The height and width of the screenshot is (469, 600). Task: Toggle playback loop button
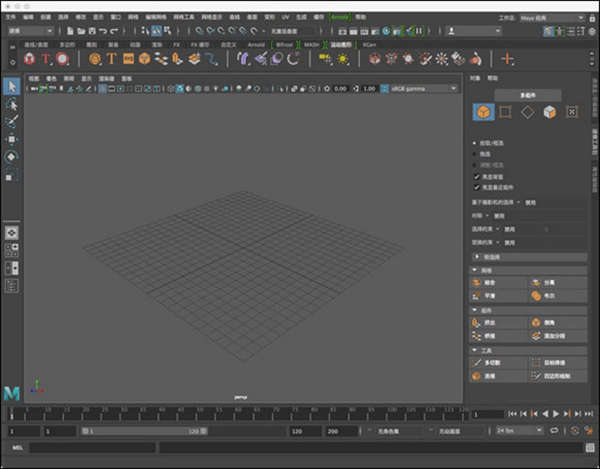click(x=554, y=431)
